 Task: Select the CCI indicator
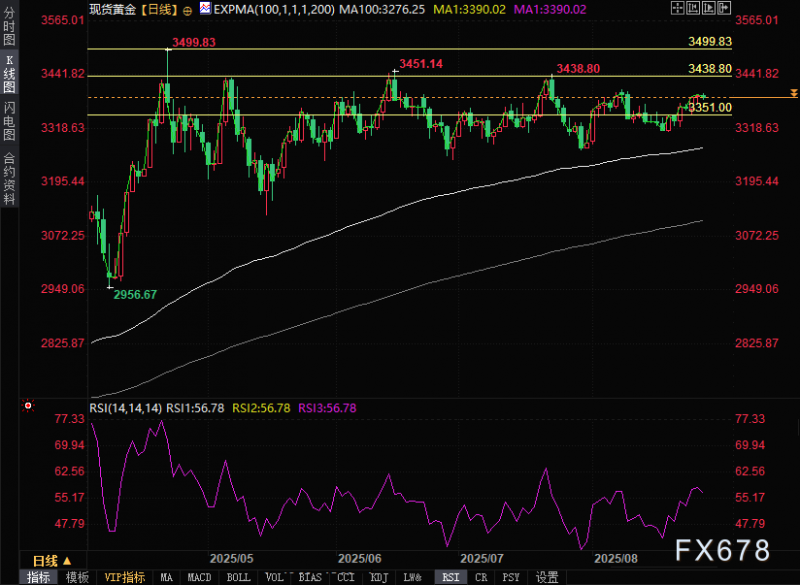pos(345,577)
